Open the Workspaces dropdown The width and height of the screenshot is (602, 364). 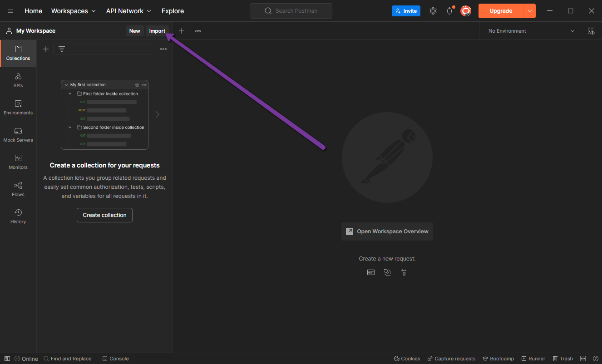coord(74,11)
